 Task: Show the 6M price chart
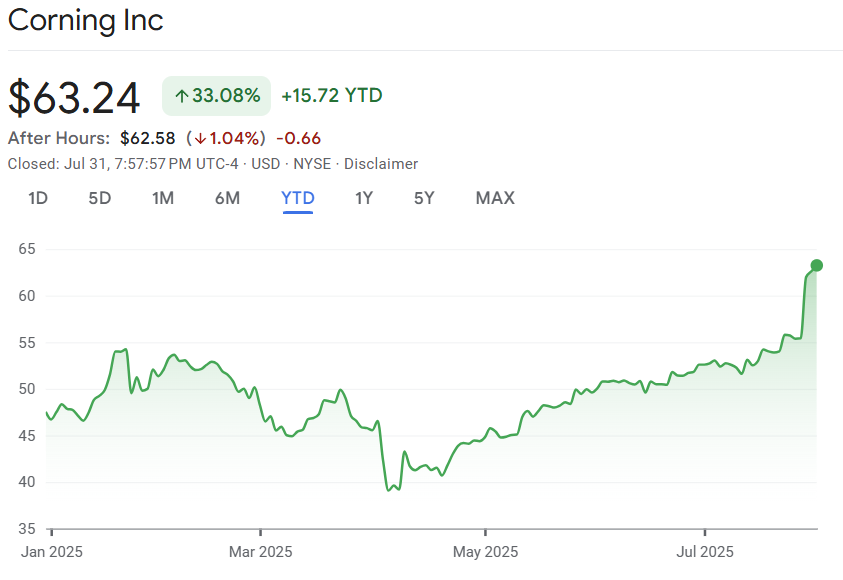pos(227,198)
